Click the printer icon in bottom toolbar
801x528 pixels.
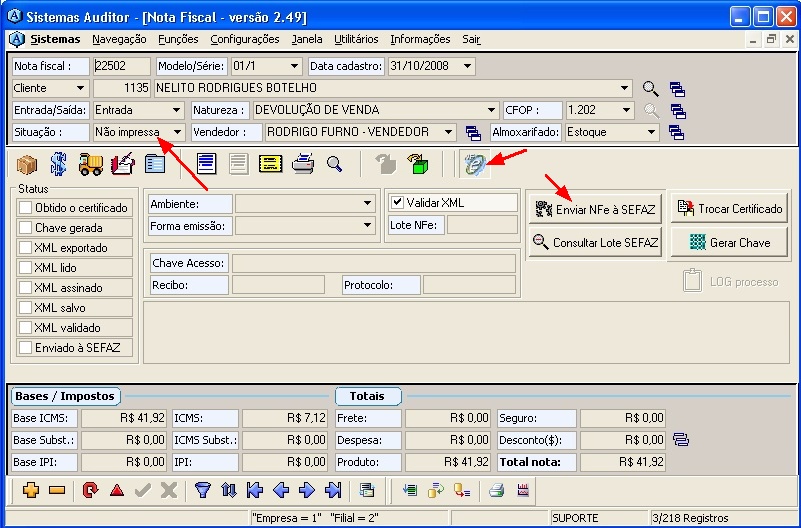click(x=497, y=491)
